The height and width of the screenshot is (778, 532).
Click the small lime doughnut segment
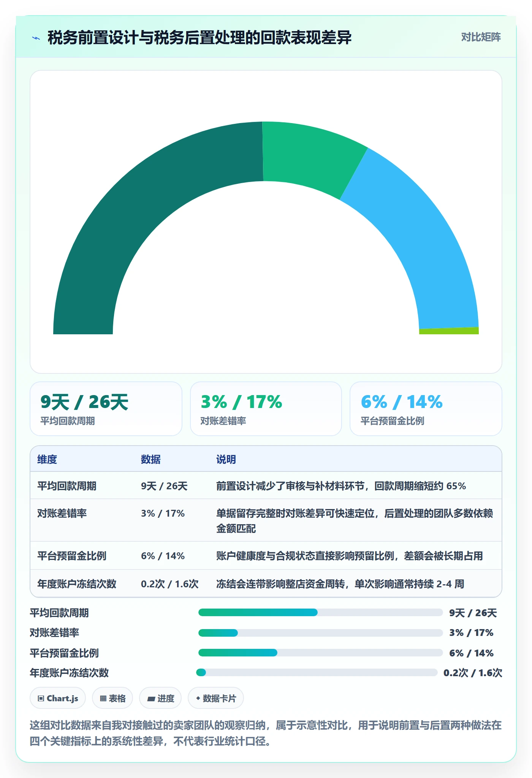[x=449, y=331]
